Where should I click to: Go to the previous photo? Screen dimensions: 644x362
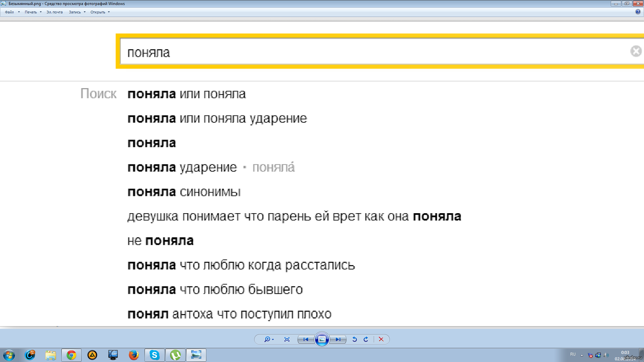(x=305, y=339)
